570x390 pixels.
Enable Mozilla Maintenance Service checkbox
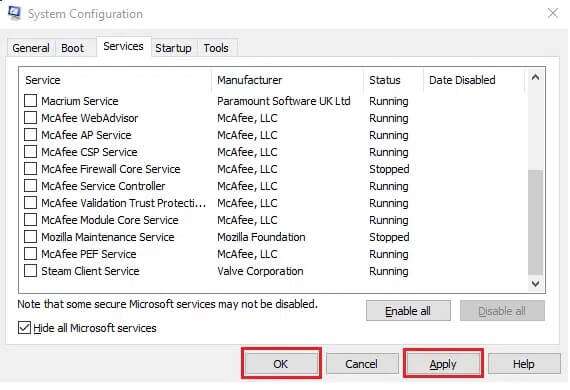coord(31,237)
